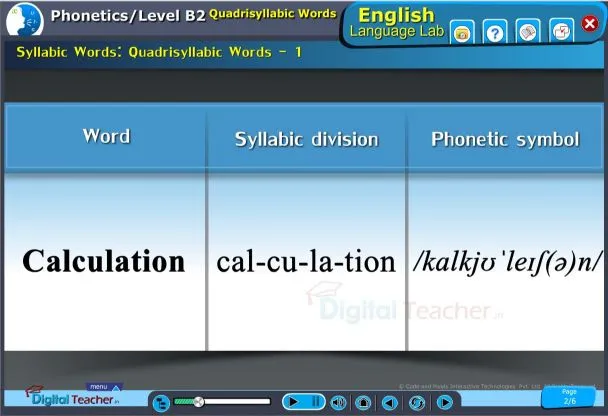Click the Page 2/6 indicator
The width and height of the screenshot is (608, 416).
click(x=569, y=397)
